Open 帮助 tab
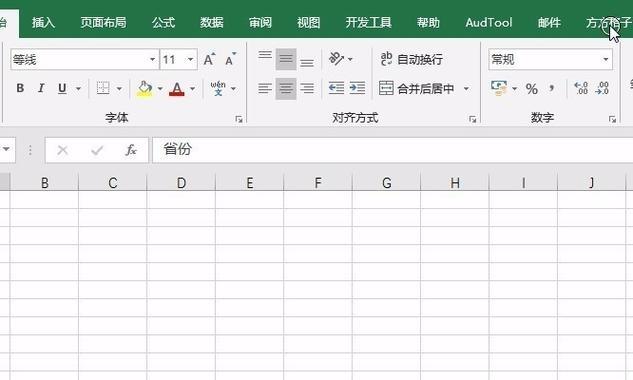This screenshot has width=633, height=380. point(428,22)
